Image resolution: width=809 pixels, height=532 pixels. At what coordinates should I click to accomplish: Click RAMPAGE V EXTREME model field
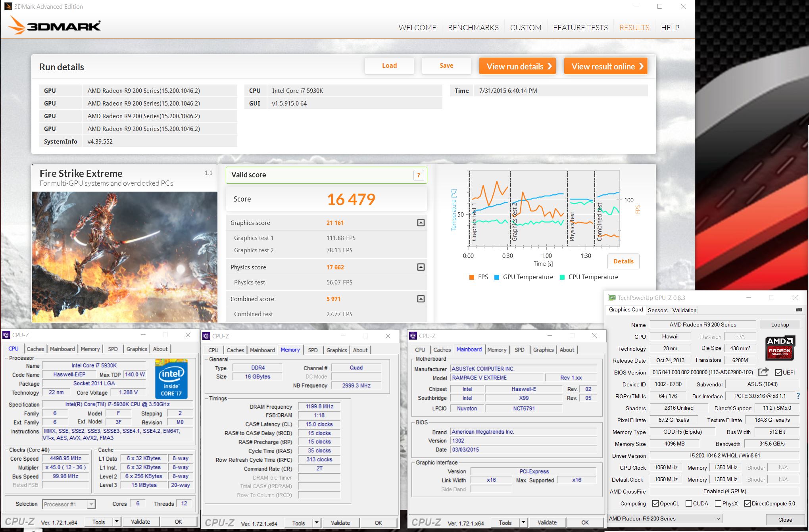click(496, 378)
